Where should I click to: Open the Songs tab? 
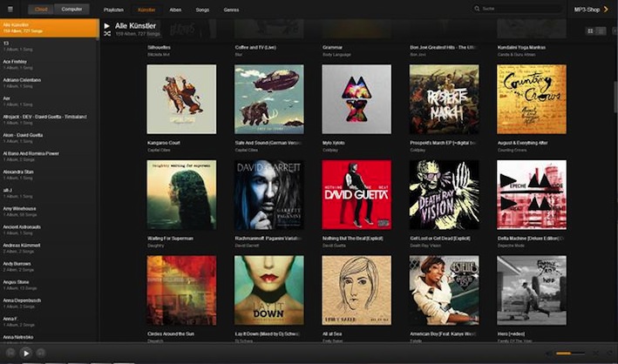click(202, 10)
